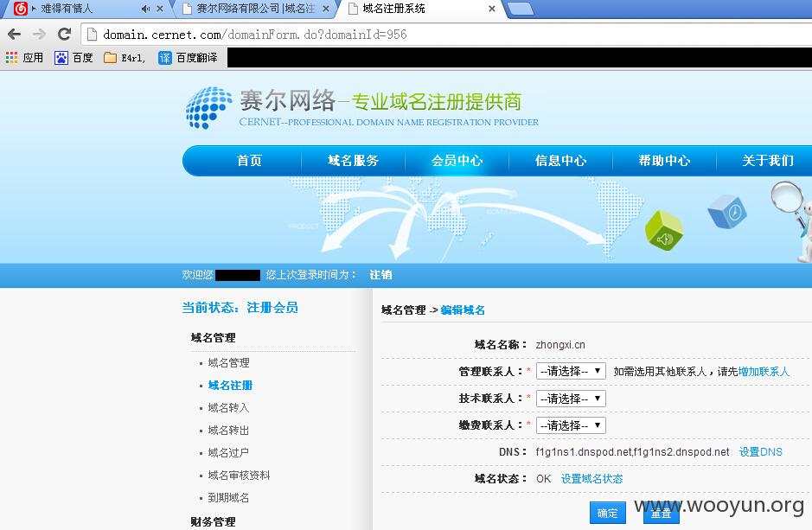812x530 pixels.
Task: Click the page icon in address bar
Action: click(x=93, y=35)
